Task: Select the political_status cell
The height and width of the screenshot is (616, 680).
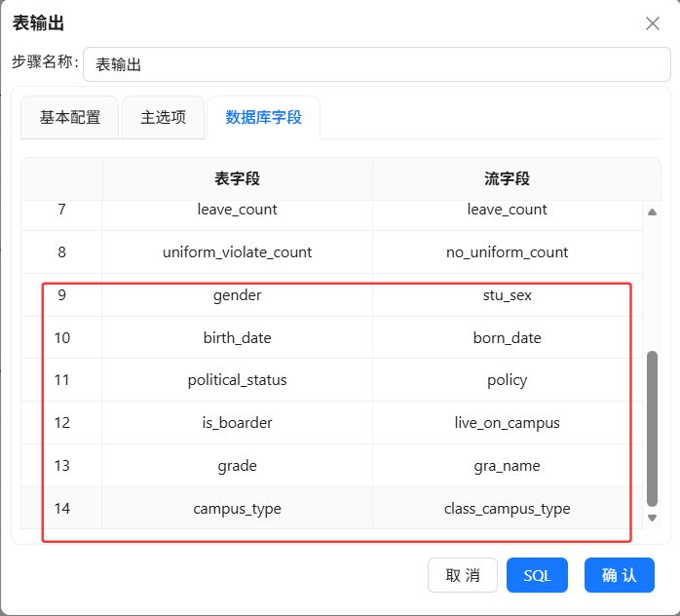Action: 237,380
